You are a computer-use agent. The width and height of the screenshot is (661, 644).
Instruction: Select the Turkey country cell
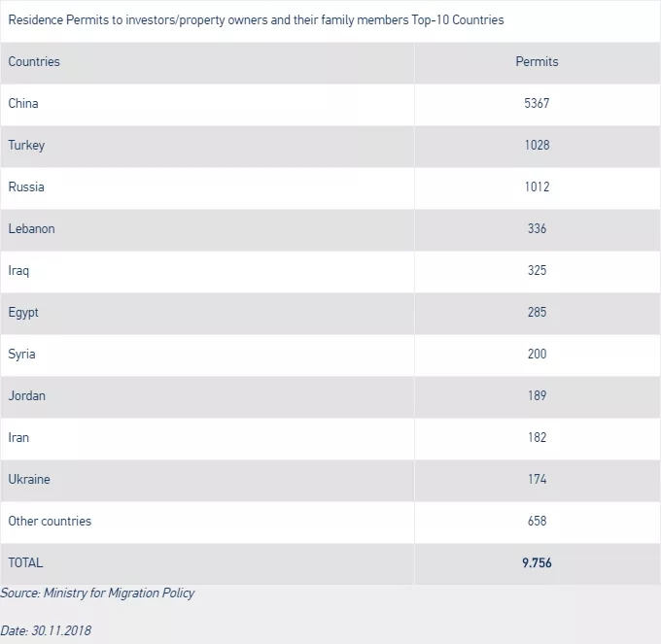26,145
